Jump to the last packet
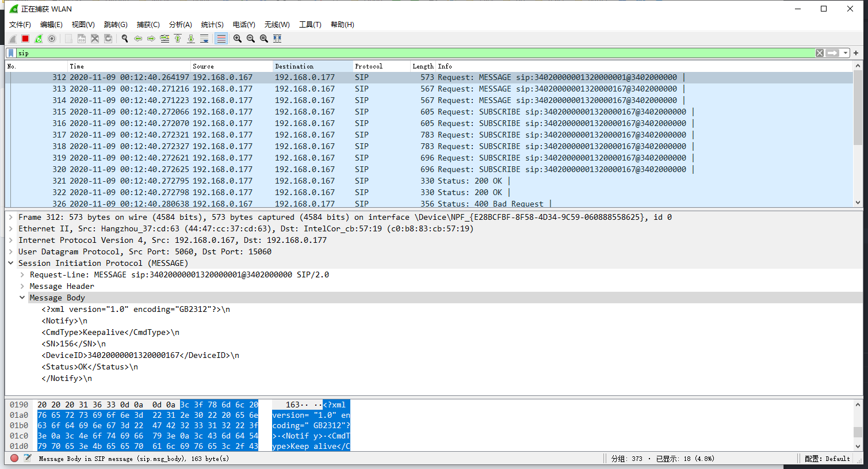 click(x=191, y=39)
